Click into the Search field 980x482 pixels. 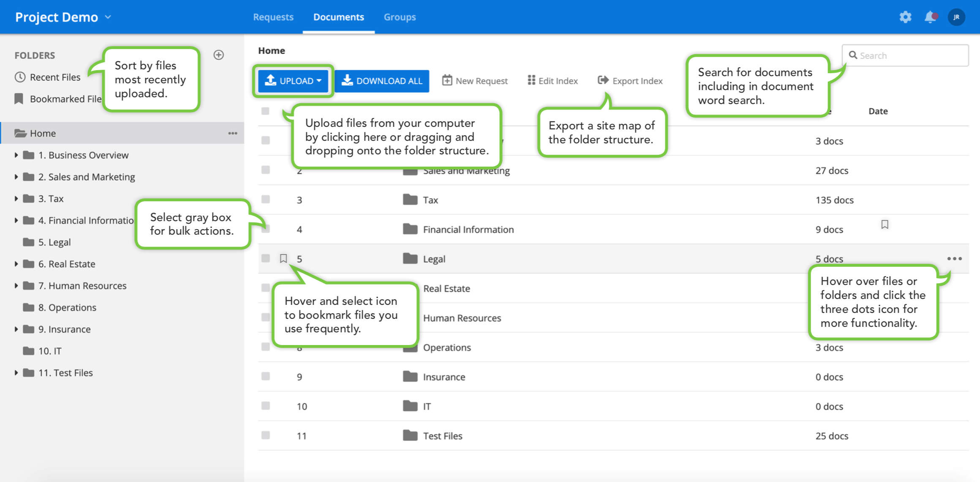point(905,55)
